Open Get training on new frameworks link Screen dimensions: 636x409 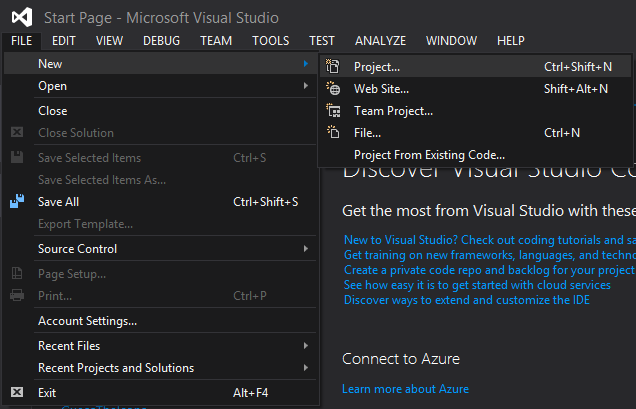click(x=490, y=255)
